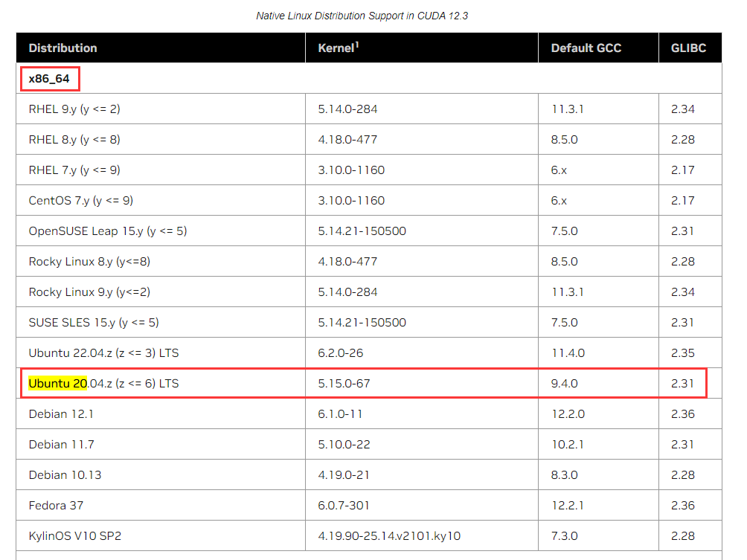Click kernel 5.15.0-67 in Ubuntu 20.04 row
Viewport: 747px width, 560px height.
pos(344,383)
